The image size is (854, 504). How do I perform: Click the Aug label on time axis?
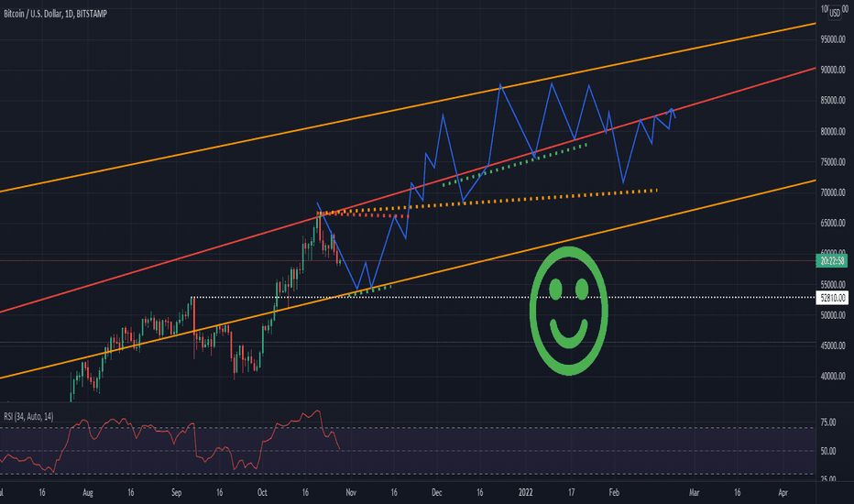(x=88, y=493)
